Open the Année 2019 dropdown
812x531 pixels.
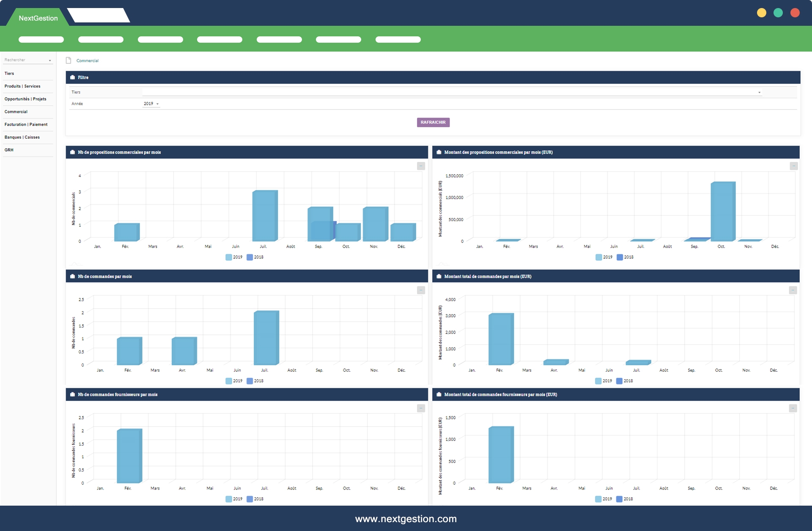(x=151, y=104)
